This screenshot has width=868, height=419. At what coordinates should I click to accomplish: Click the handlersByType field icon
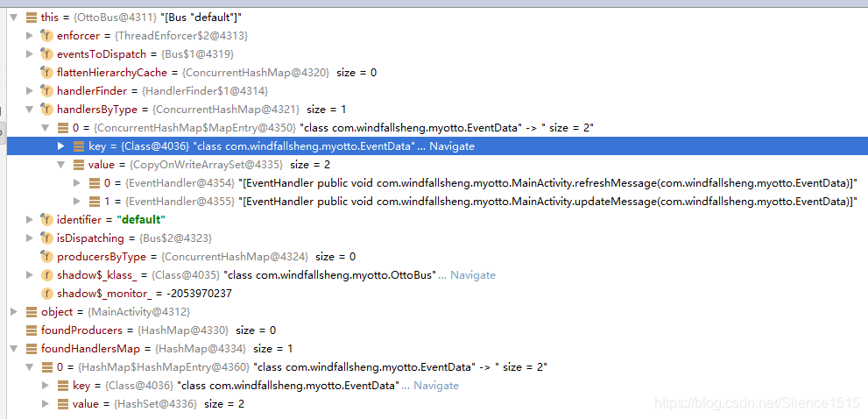(47, 110)
